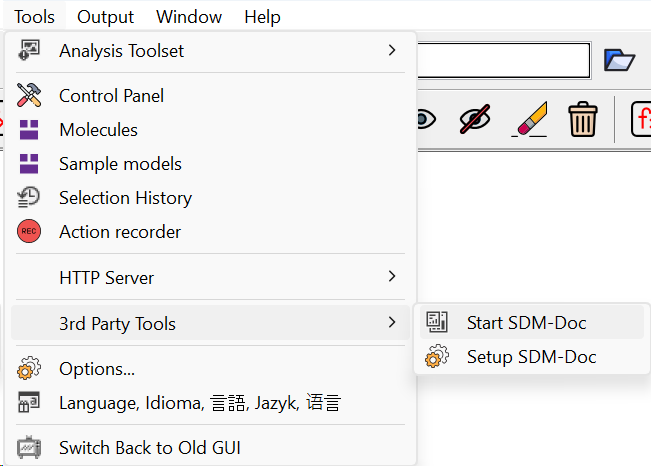
Task: Open the HTTP Server submenu
Action: pyautogui.click(x=210, y=278)
